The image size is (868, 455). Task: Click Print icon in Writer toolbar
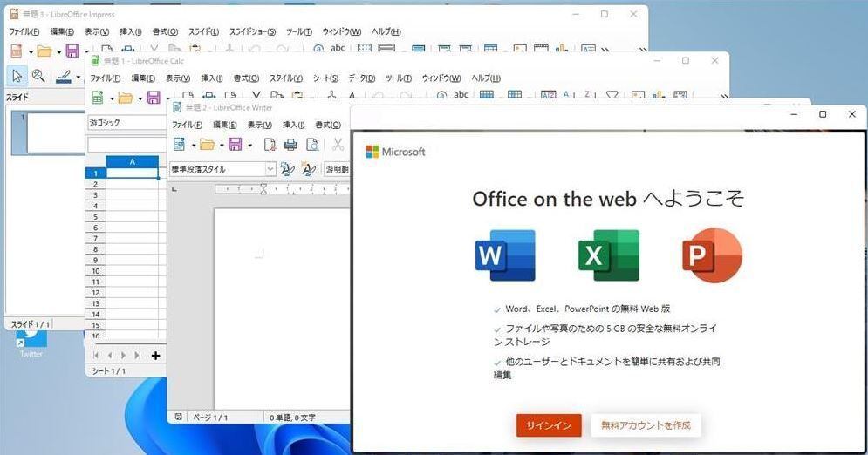290,145
